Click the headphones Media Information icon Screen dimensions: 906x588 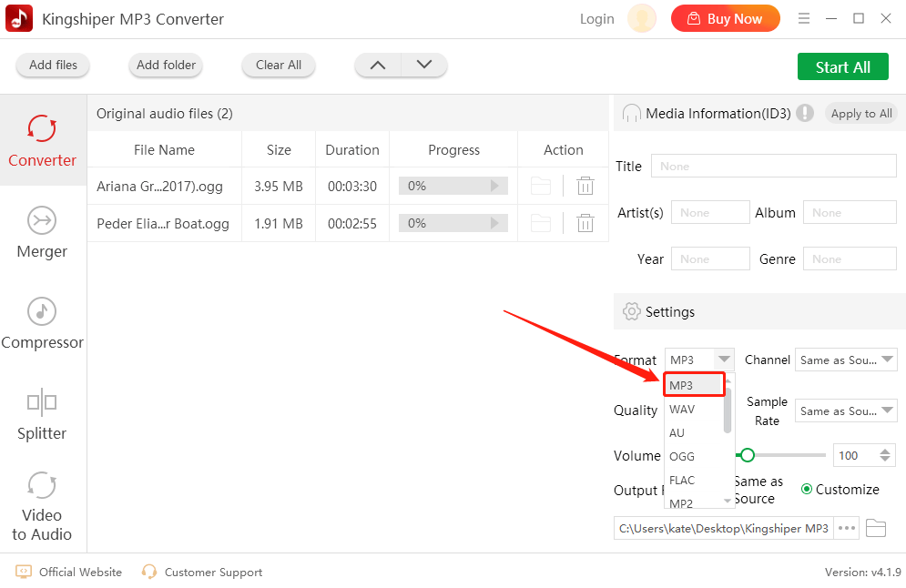pos(632,113)
